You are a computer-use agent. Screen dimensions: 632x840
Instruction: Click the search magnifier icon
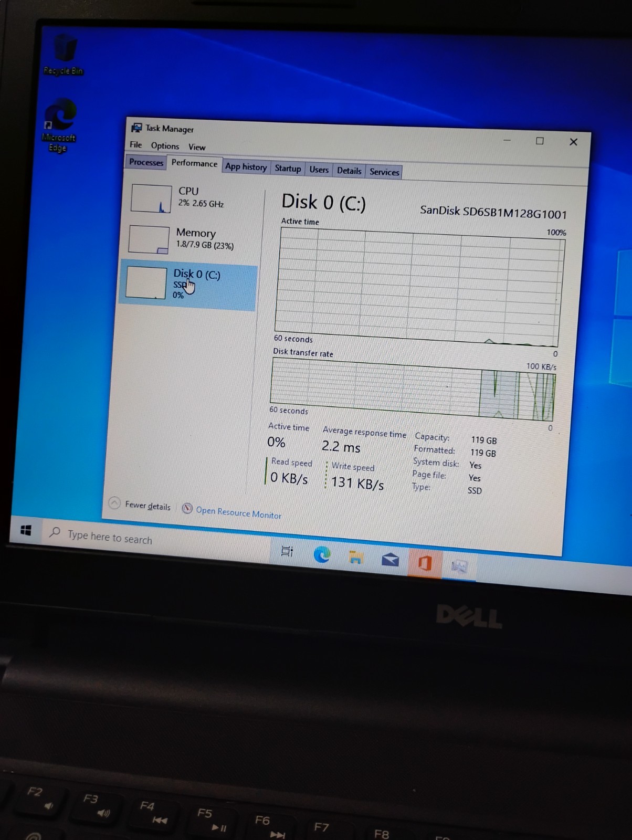tap(55, 532)
